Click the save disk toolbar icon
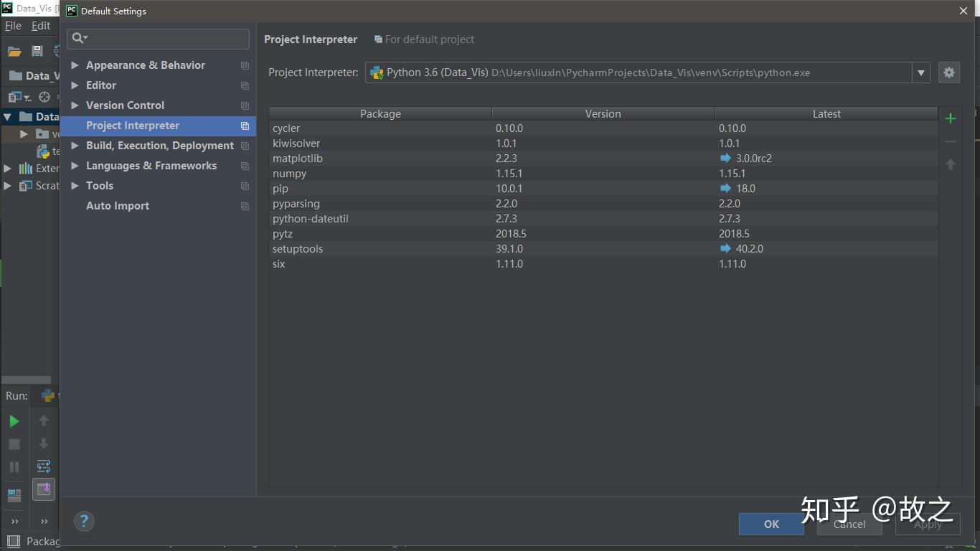 pos(37,52)
